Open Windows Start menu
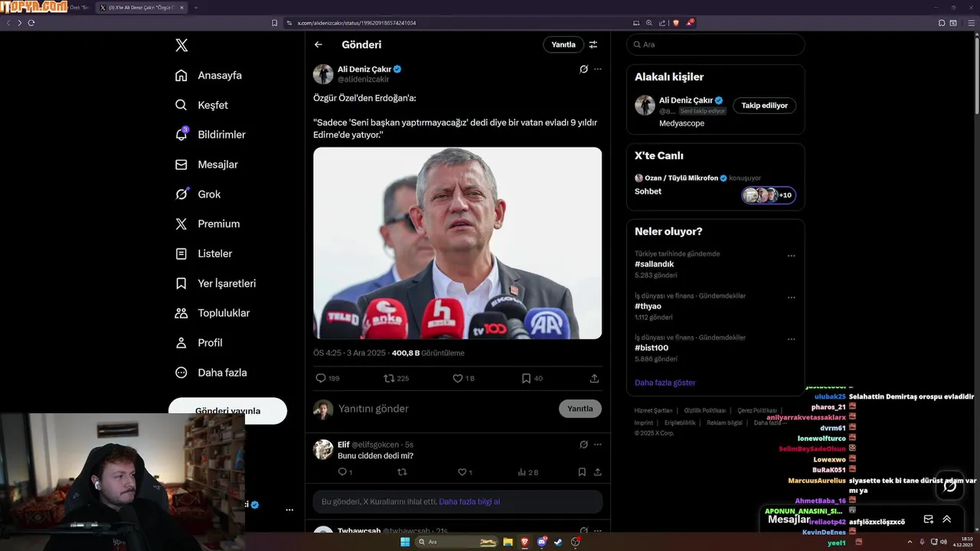This screenshot has width=980, height=551. point(405,542)
